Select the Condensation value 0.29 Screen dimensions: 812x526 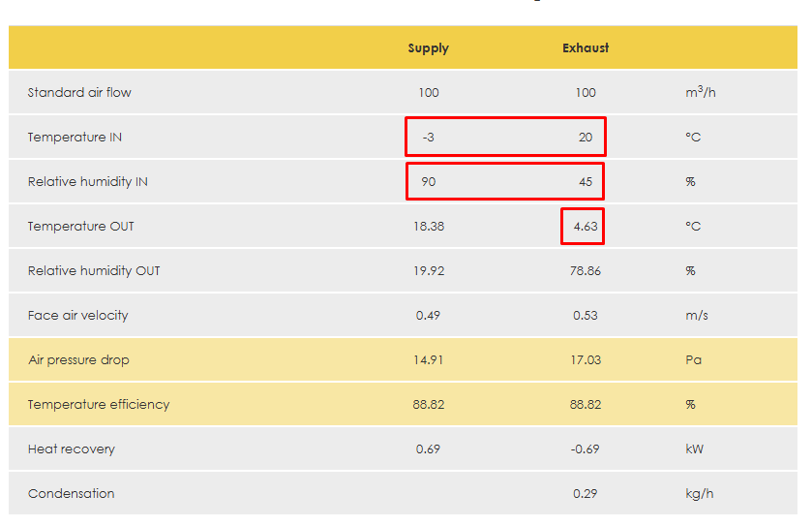(x=586, y=494)
